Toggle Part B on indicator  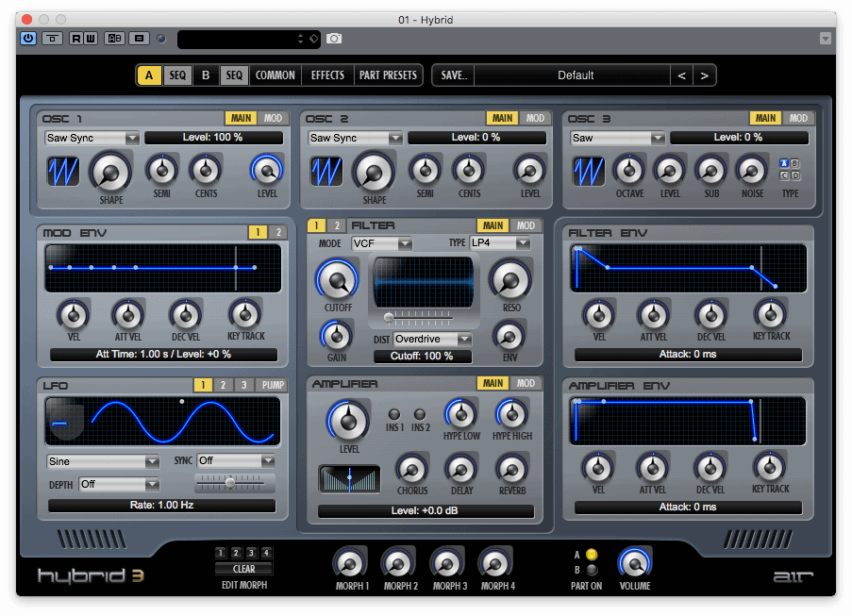click(x=592, y=570)
